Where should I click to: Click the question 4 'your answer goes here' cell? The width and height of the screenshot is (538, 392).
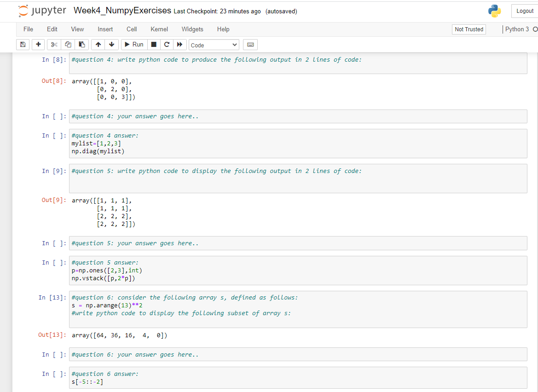pyautogui.click(x=298, y=116)
